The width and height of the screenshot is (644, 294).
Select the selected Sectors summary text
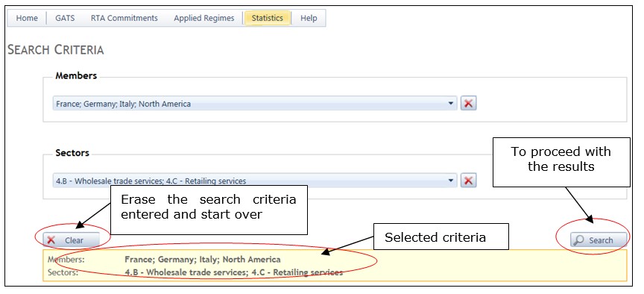point(234,272)
